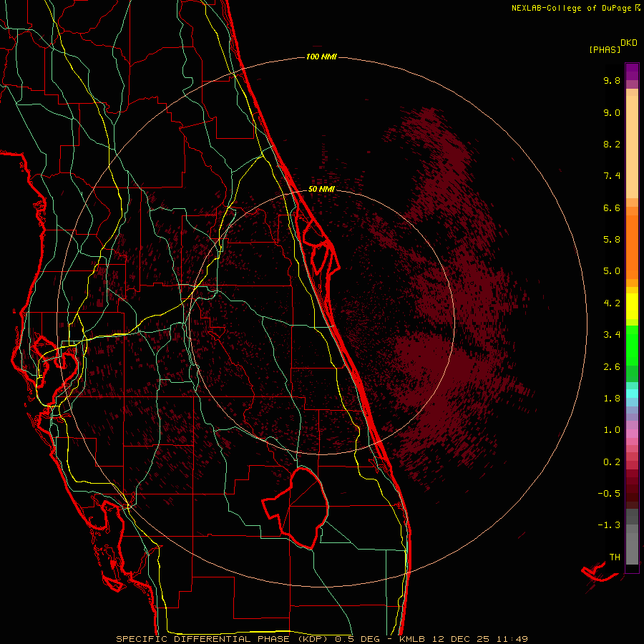This screenshot has width=644, height=644.
Task: Click the 7.4 value on color scale
Action: 612,176
